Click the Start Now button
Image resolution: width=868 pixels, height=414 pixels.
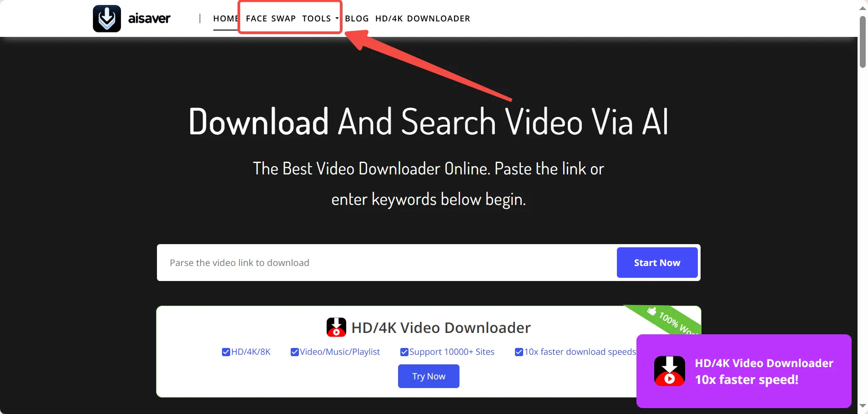(657, 263)
